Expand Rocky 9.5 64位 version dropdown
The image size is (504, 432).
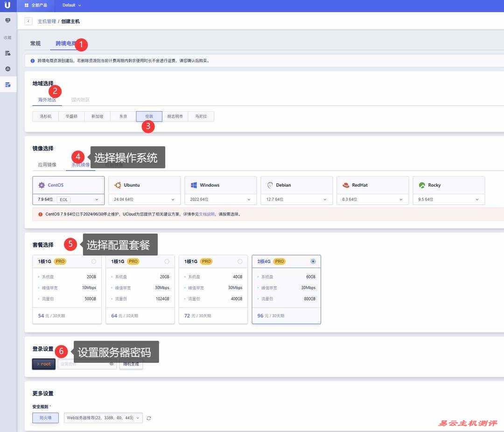[x=449, y=199]
